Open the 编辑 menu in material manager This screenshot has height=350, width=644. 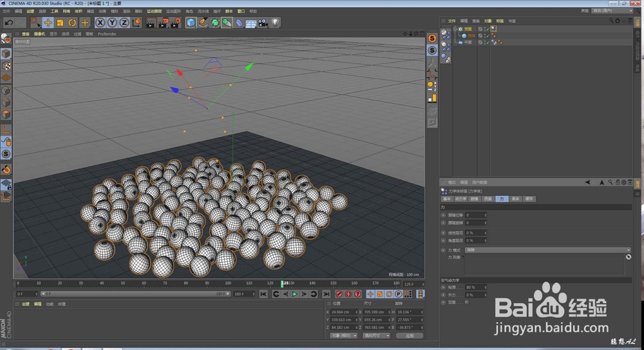[x=37, y=304]
